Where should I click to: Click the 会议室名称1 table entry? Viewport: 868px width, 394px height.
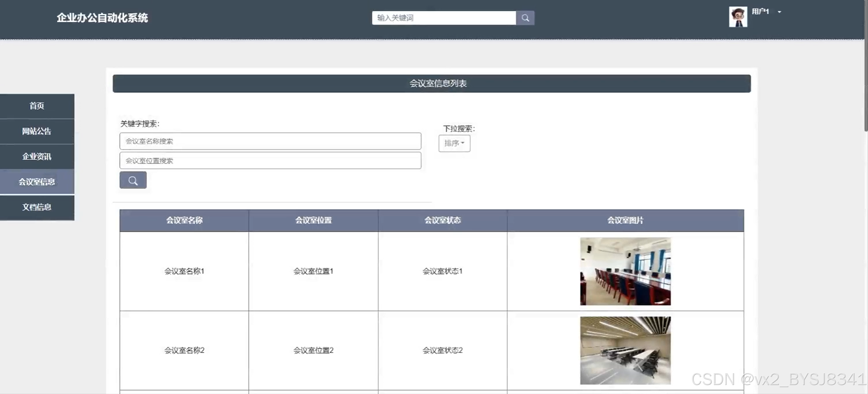(184, 271)
